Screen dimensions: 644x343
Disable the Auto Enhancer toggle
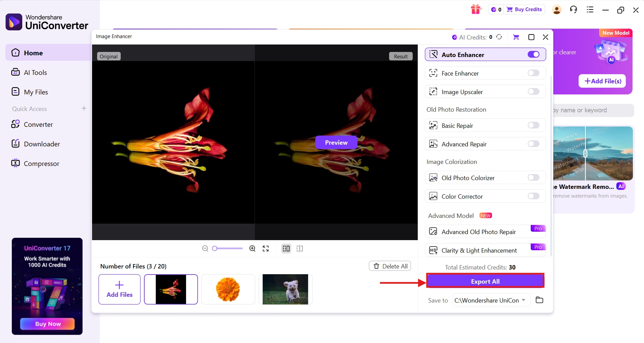(x=534, y=54)
